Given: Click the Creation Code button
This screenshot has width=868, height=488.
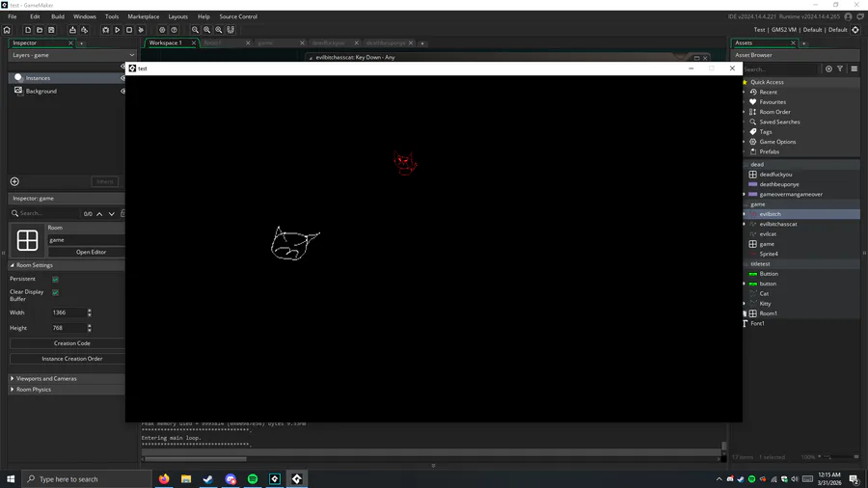Looking at the screenshot, I should point(72,343).
